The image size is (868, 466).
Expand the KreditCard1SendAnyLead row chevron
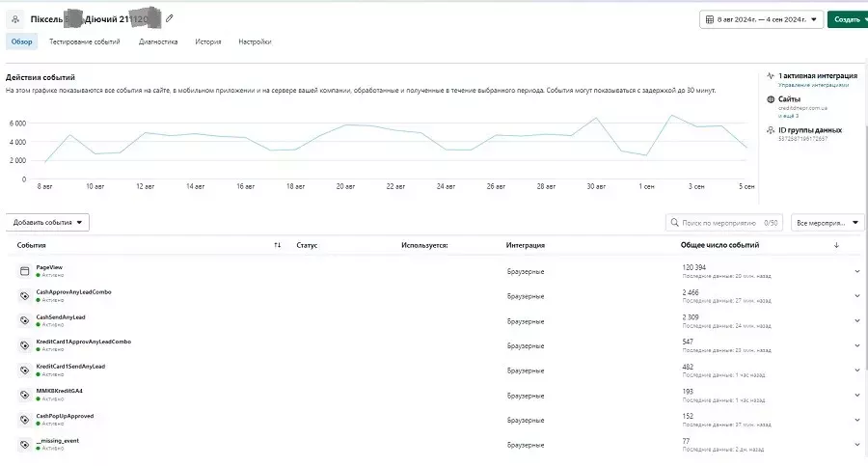857,370
